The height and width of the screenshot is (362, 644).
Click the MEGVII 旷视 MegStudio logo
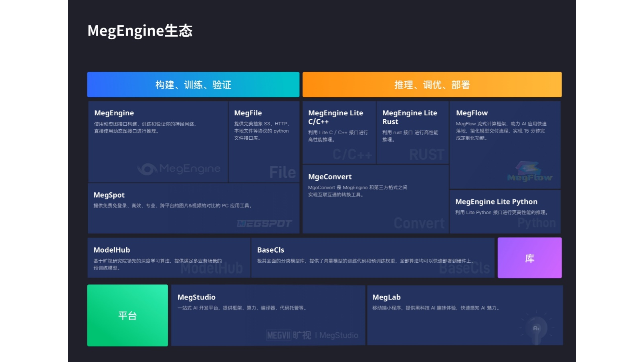point(312,335)
